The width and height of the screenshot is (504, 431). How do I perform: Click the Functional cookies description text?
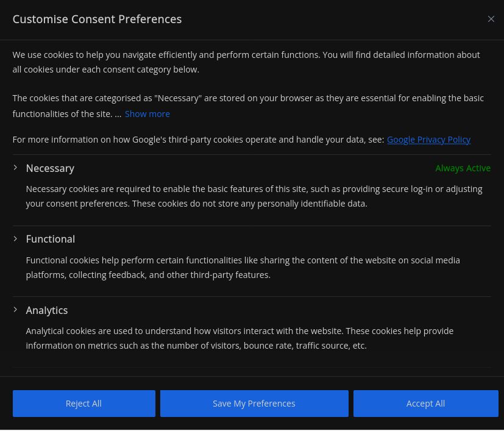(243, 268)
